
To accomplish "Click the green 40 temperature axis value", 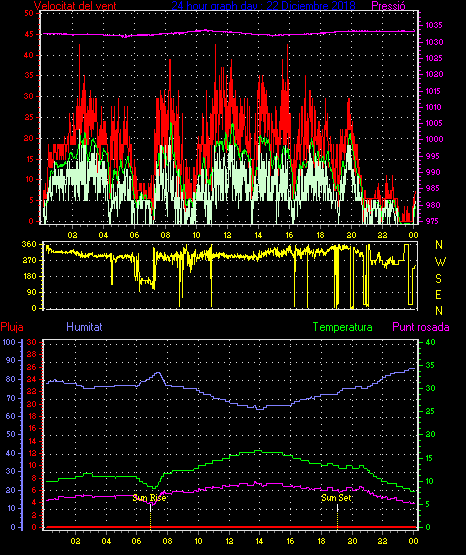I will click(430, 342).
